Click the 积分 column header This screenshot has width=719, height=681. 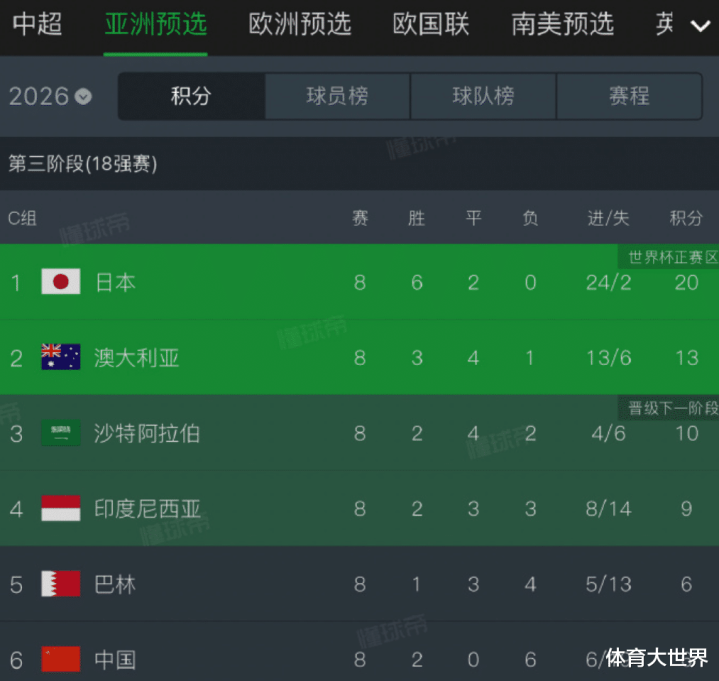[686, 218]
